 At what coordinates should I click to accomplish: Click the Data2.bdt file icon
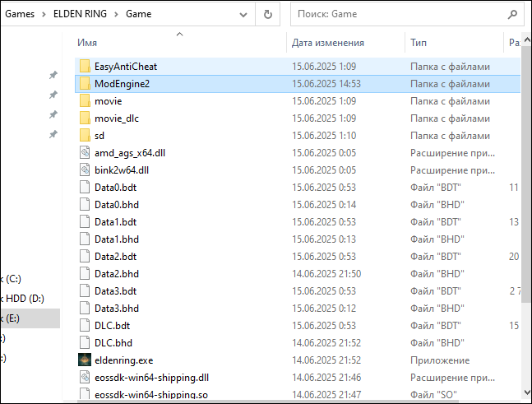coord(85,257)
